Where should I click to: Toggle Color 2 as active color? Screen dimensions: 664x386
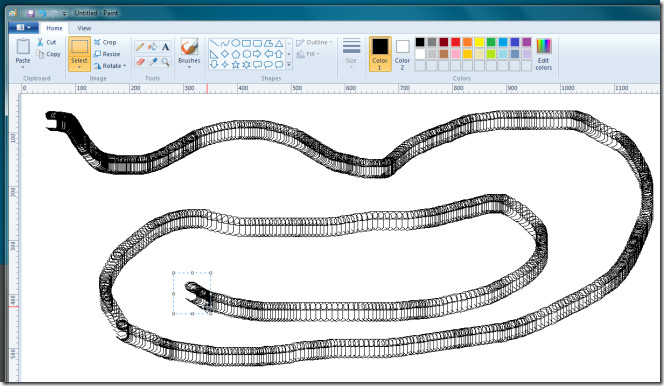pyautogui.click(x=402, y=54)
